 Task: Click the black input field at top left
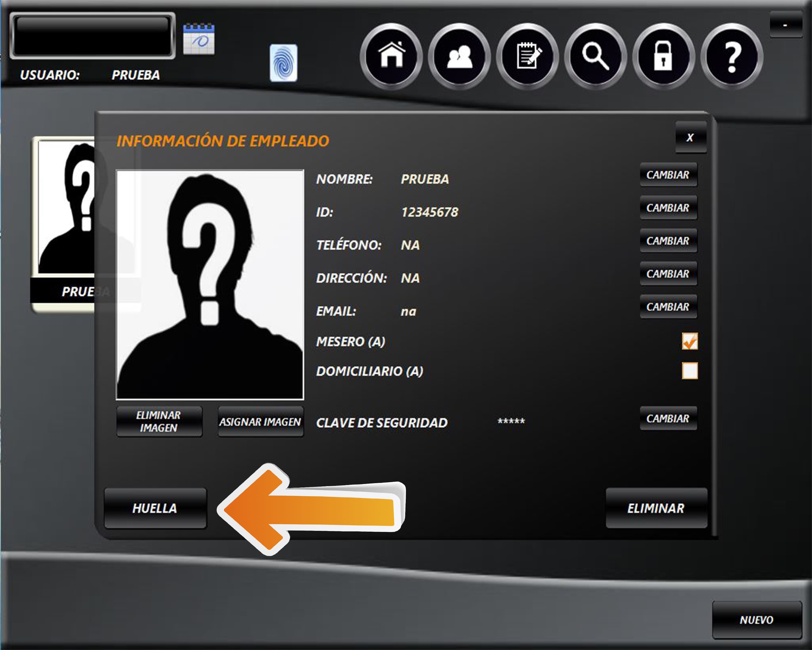92,36
